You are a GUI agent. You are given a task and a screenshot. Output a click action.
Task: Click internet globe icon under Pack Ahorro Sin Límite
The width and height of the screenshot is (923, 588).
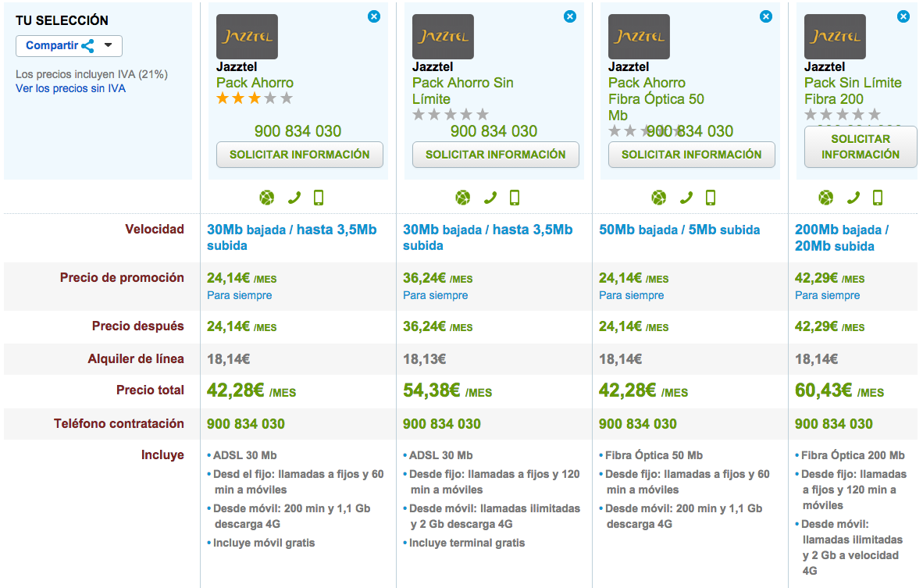(x=463, y=198)
